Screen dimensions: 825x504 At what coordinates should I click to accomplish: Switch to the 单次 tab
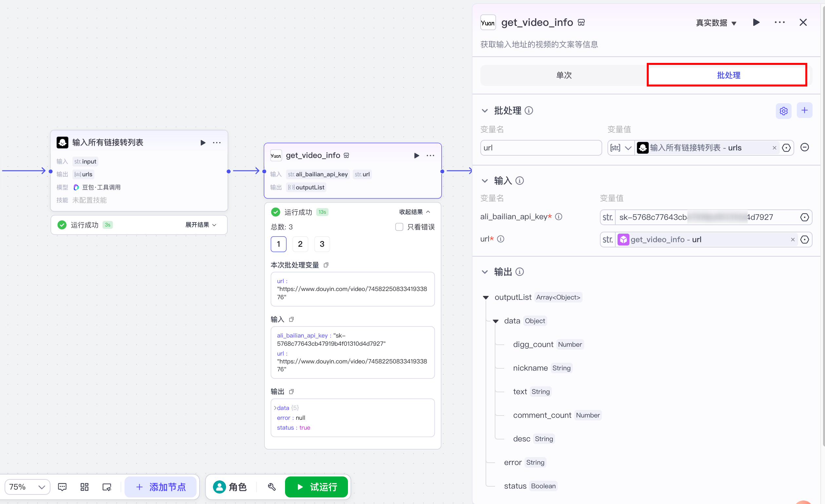click(564, 75)
